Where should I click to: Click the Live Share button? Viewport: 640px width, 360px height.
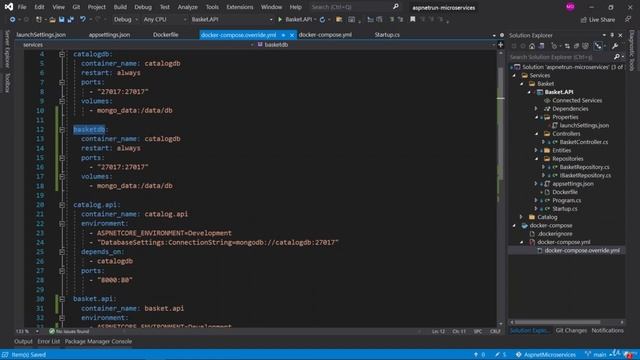[x=598, y=20]
